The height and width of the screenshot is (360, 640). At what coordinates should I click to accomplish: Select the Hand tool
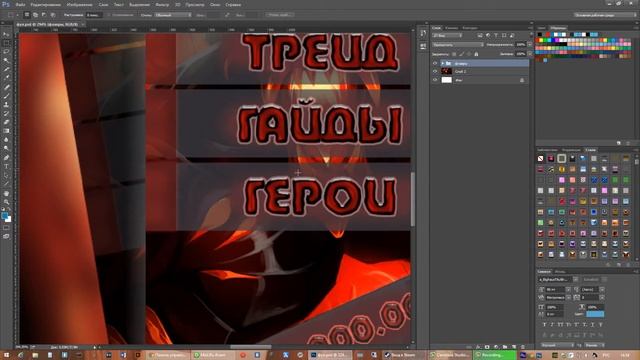click(x=6, y=193)
